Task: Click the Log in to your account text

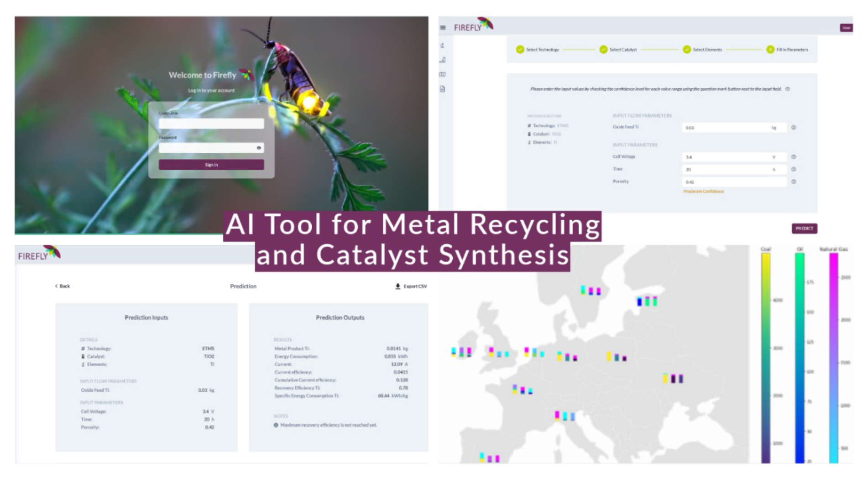Action: tap(211, 90)
